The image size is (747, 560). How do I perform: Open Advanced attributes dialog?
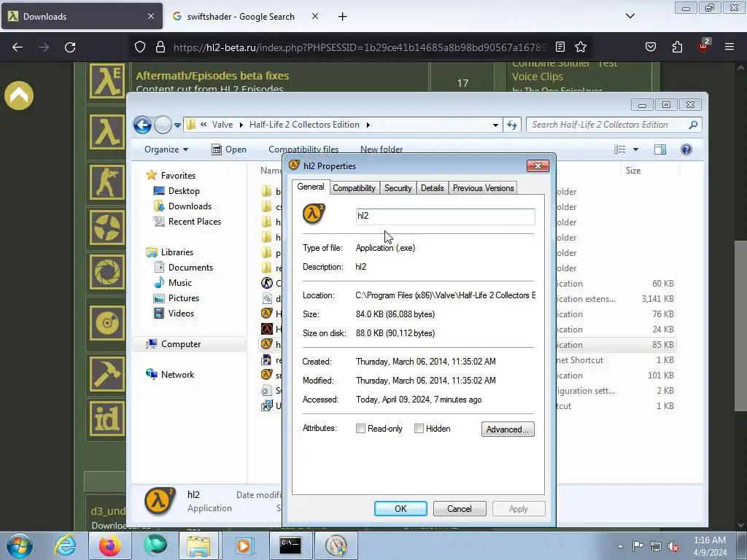pyautogui.click(x=508, y=429)
